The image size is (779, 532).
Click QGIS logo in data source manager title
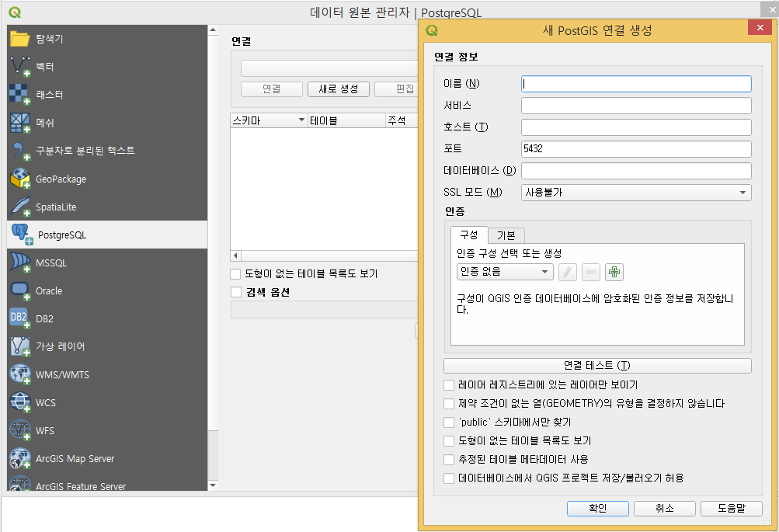[x=15, y=12]
